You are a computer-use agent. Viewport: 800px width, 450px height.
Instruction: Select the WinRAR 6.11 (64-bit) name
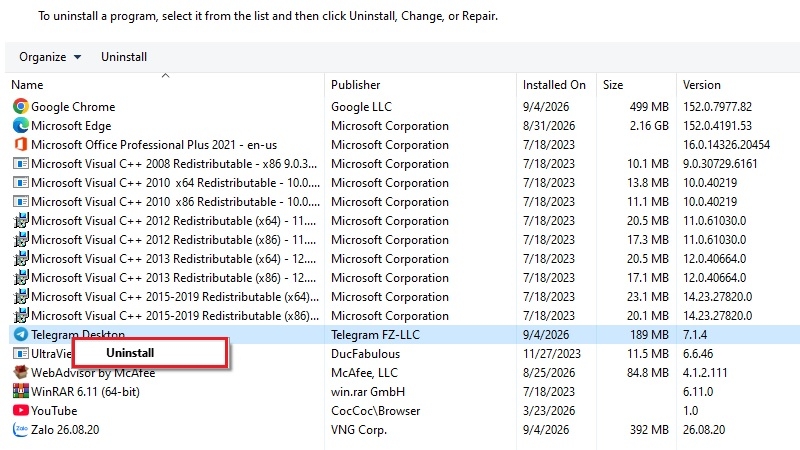(x=85, y=392)
